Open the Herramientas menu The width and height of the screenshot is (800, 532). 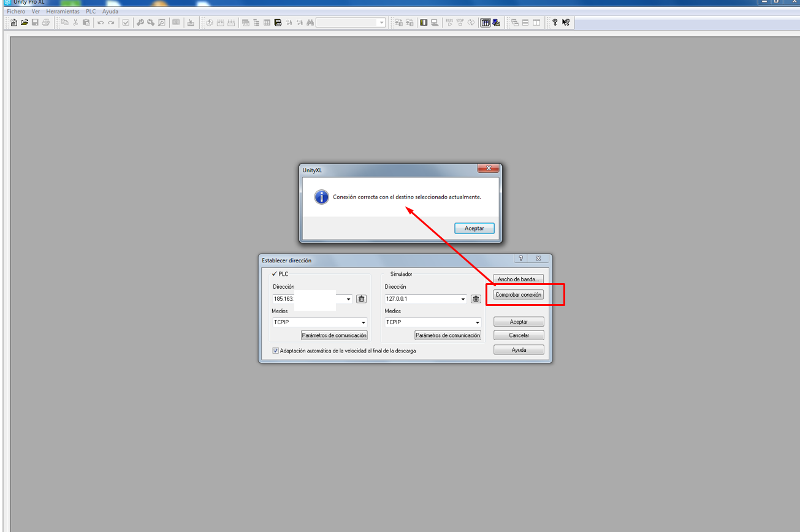coord(63,11)
